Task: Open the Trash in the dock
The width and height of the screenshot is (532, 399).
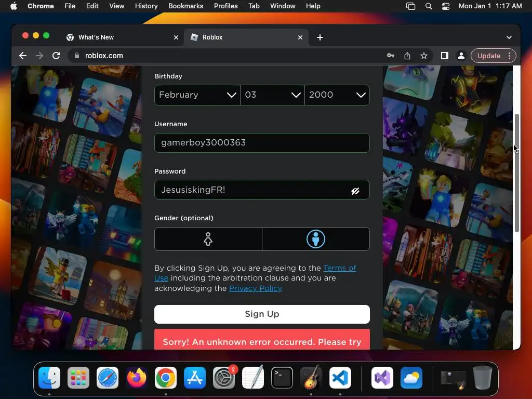Action: point(483,378)
